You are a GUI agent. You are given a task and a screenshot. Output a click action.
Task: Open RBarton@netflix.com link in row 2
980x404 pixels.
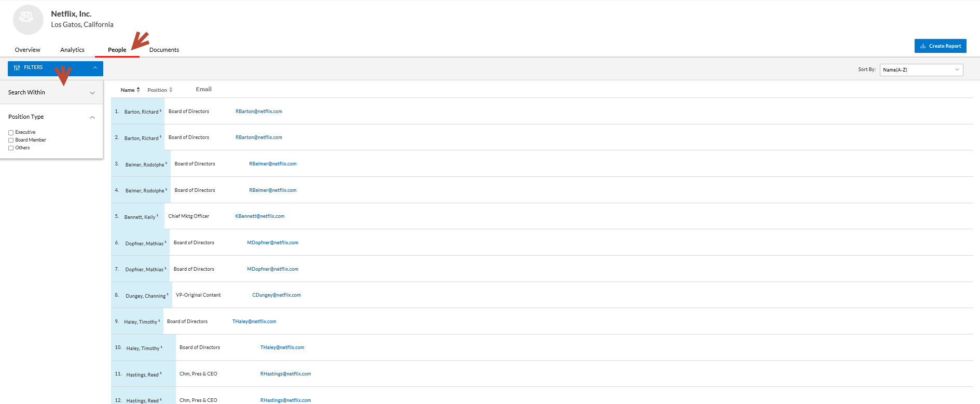click(259, 137)
